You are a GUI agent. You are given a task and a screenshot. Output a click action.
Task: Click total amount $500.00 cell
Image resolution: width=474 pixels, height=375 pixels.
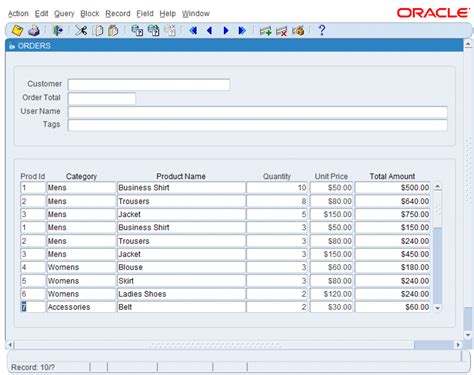[x=392, y=188]
